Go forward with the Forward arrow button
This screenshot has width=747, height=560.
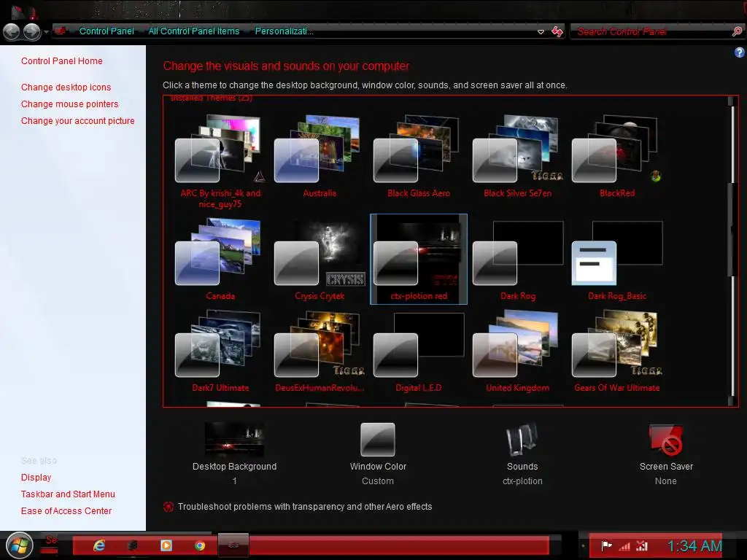[x=32, y=32]
